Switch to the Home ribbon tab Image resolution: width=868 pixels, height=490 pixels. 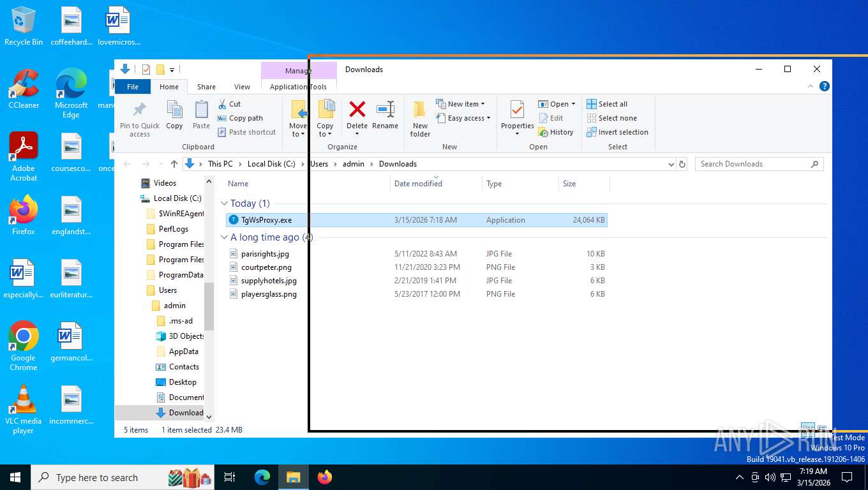[x=169, y=87]
